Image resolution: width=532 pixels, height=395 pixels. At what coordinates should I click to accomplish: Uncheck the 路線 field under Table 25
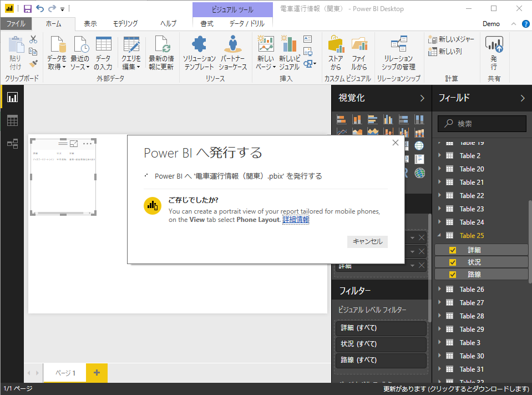(453, 275)
